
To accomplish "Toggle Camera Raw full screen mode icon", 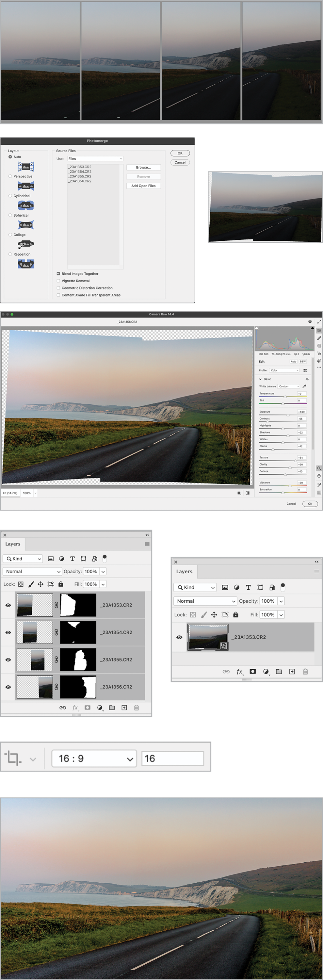I will point(319,322).
